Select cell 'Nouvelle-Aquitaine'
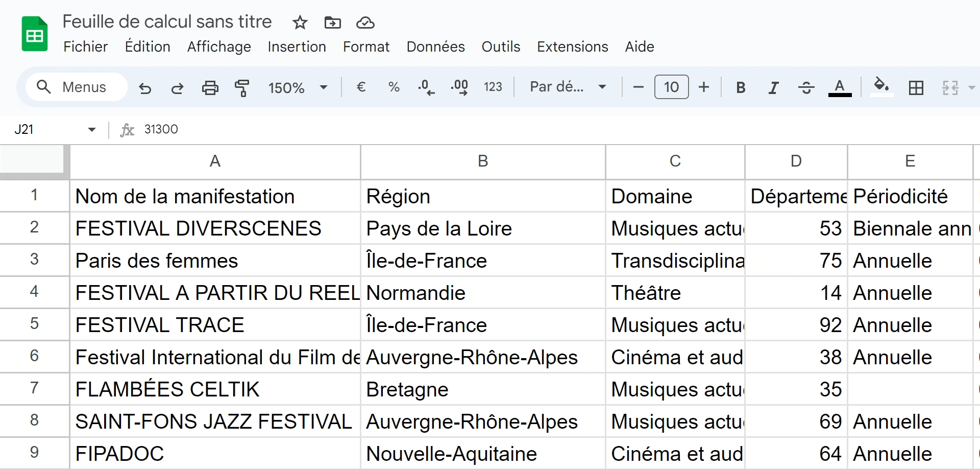The image size is (980, 469). coord(483,454)
